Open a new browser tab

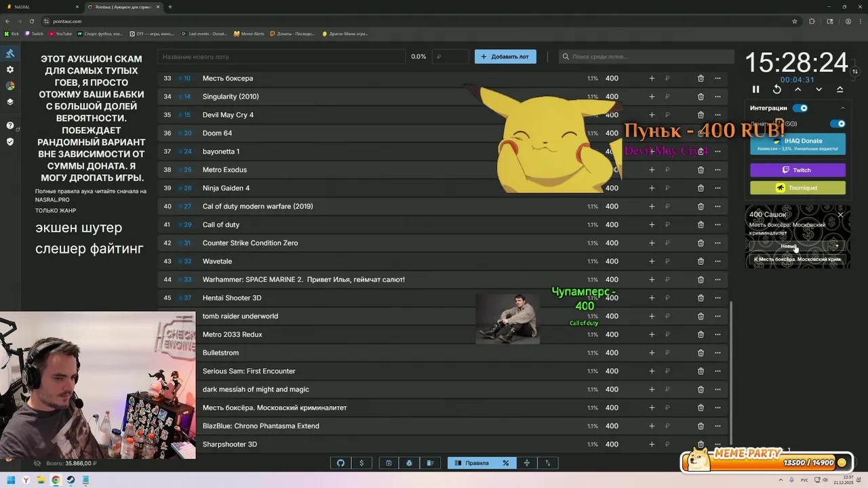click(x=170, y=7)
